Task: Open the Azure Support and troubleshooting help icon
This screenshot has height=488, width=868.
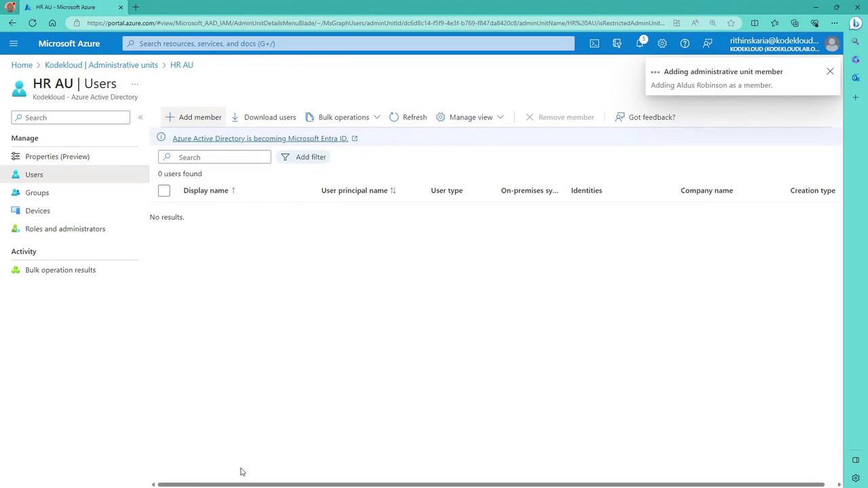Action: [x=685, y=43]
